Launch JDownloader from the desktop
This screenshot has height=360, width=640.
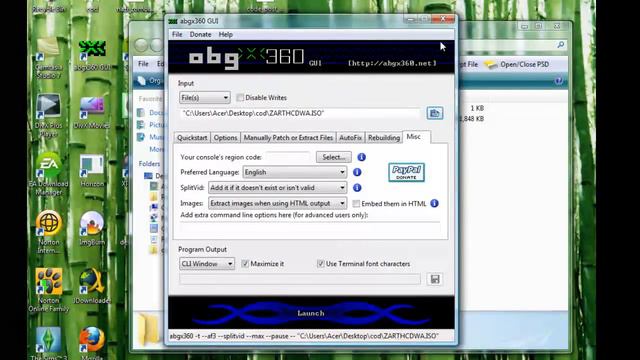[x=92, y=287]
